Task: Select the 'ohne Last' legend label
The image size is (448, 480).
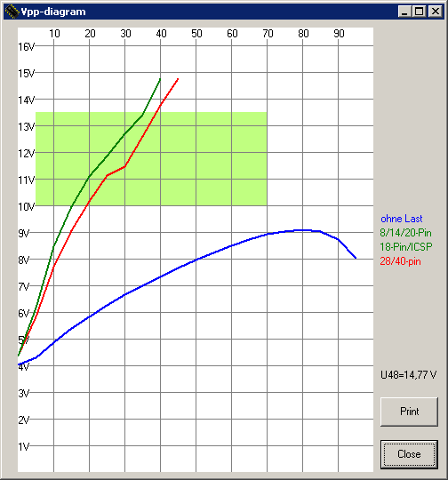Action: [402, 219]
